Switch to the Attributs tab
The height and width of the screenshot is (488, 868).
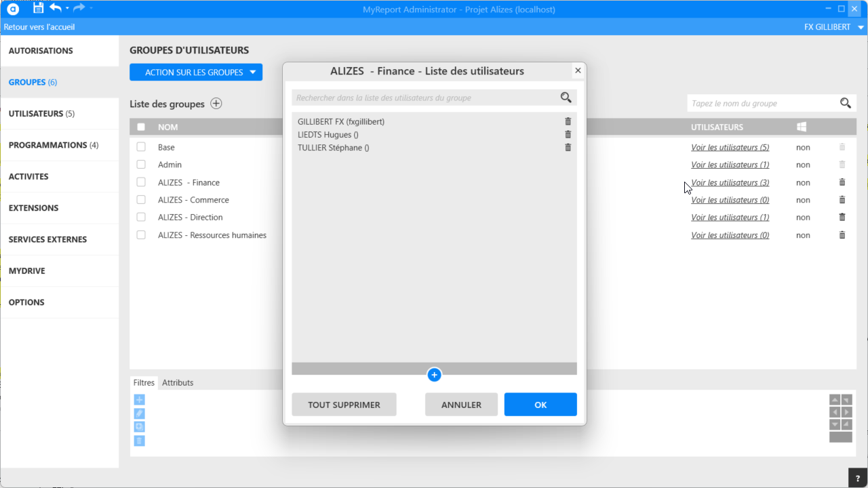pyautogui.click(x=178, y=383)
